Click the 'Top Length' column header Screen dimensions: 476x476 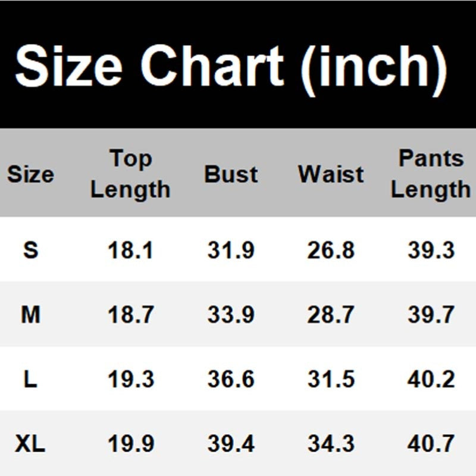[130, 174]
